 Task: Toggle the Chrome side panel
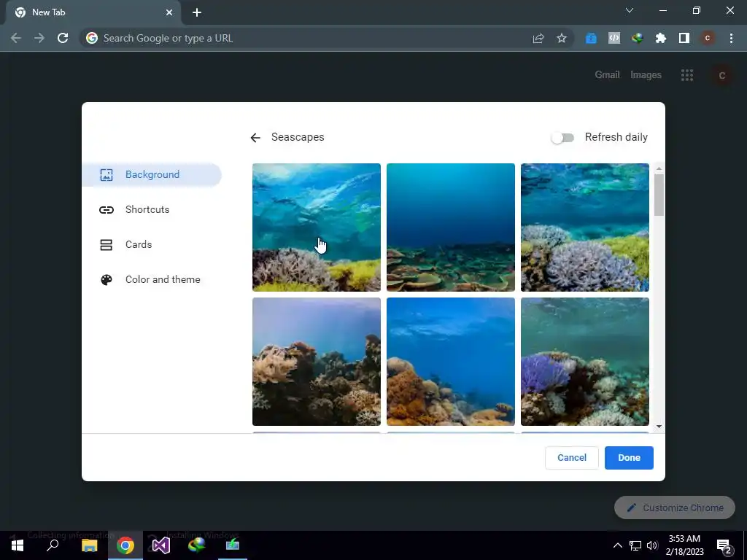click(684, 38)
